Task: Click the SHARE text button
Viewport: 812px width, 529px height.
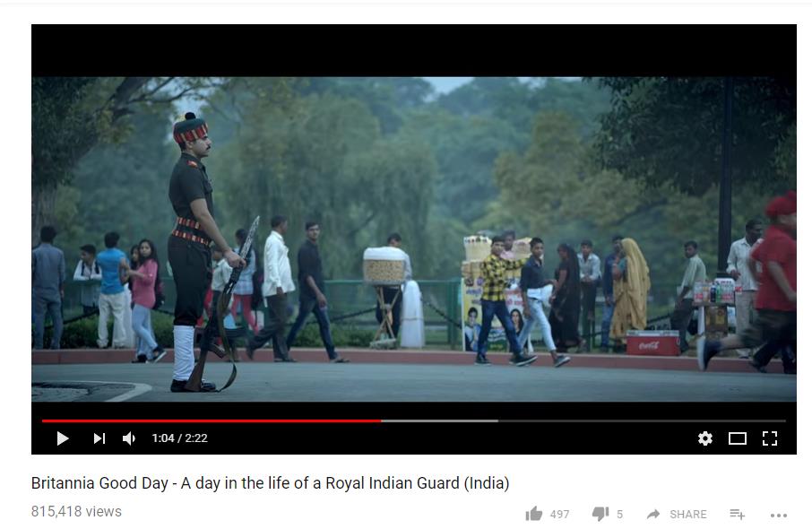Action: [x=687, y=514]
